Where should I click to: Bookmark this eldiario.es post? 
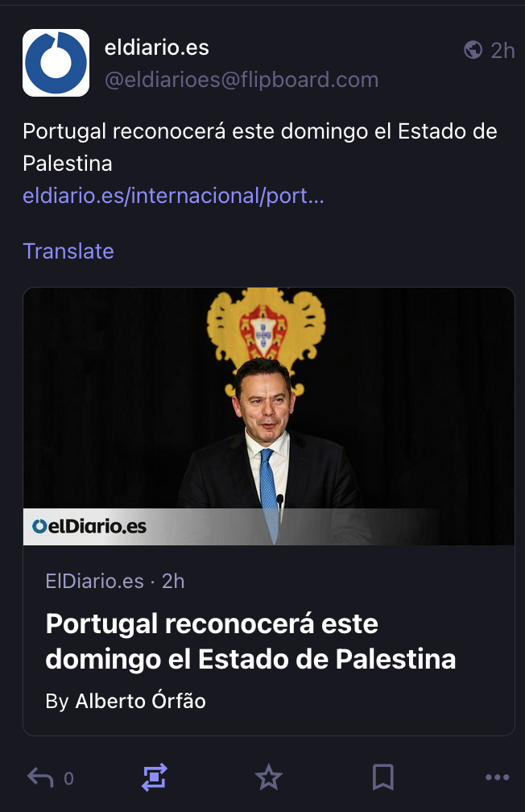point(383,777)
